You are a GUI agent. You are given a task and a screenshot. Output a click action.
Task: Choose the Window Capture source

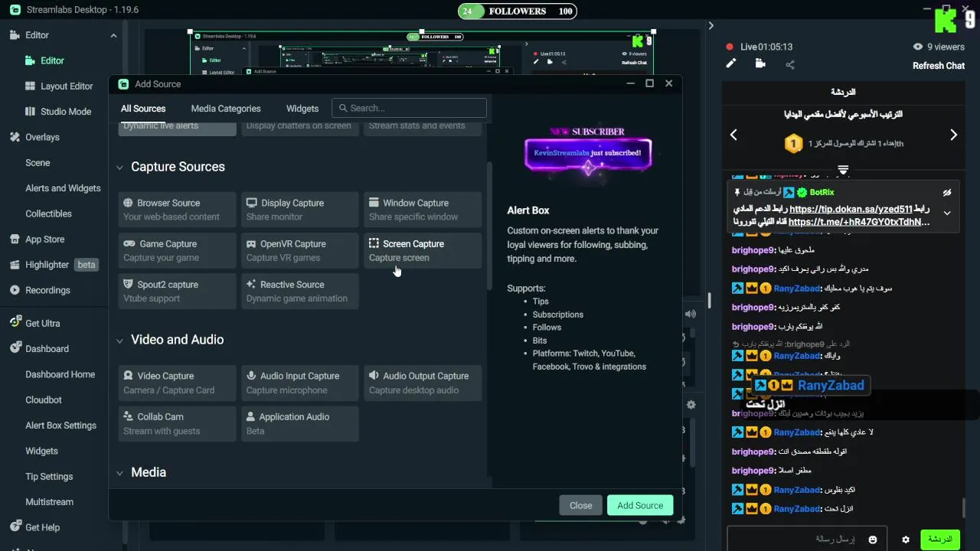423,210
